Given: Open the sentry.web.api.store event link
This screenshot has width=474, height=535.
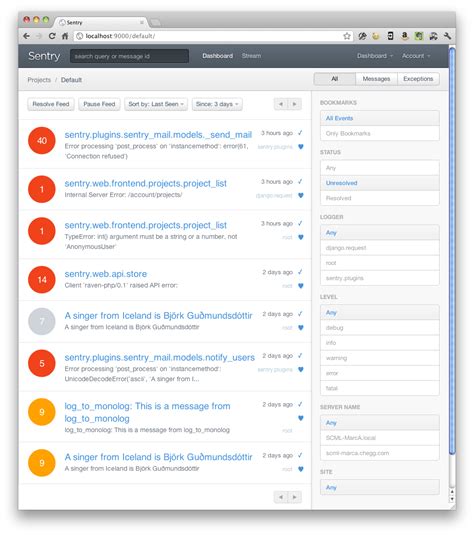Looking at the screenshot, I should click(106, 274).
